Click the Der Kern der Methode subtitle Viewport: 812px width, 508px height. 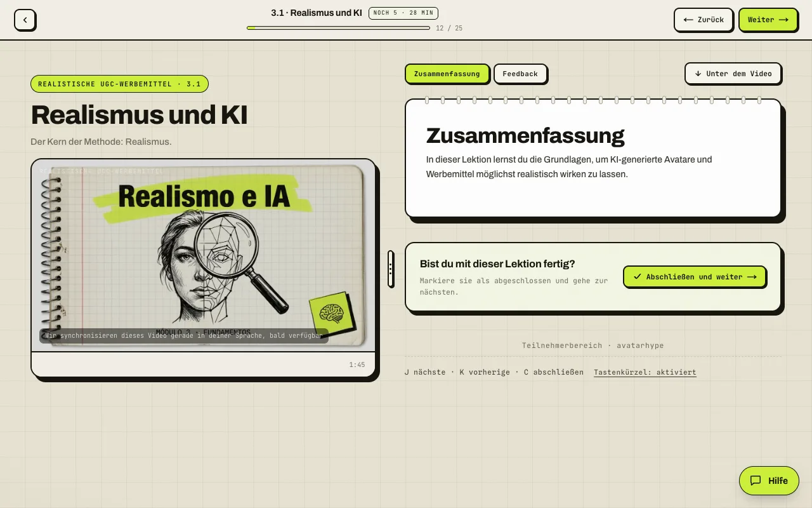click(101, 142)
